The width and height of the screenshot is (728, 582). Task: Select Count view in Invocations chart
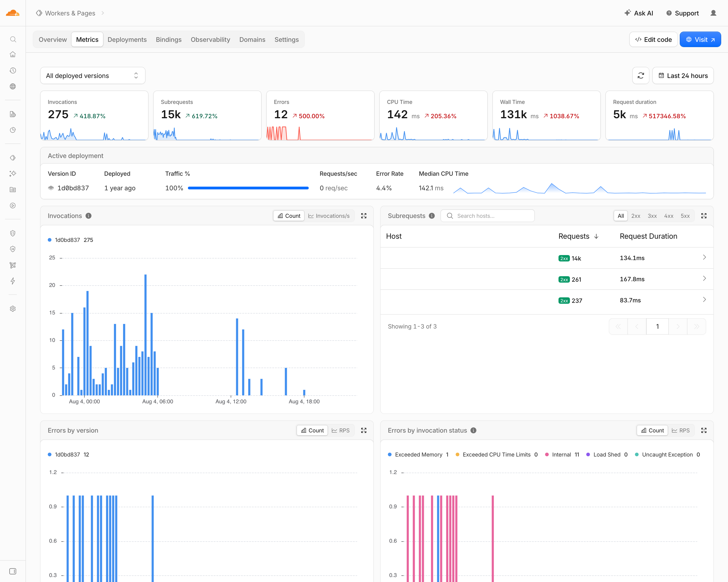[x=289, y=216]
